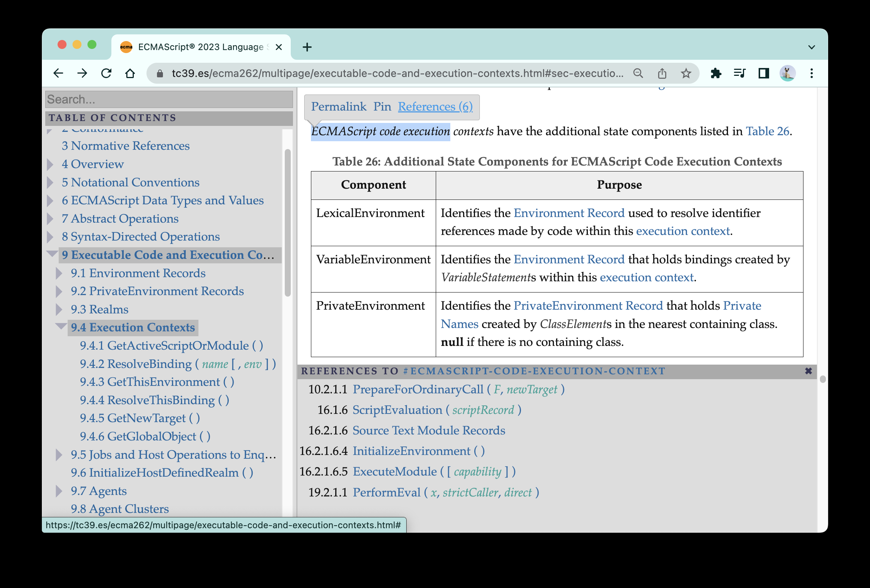Open the References (6) link
870x588 pixels.
pos(435,107)
